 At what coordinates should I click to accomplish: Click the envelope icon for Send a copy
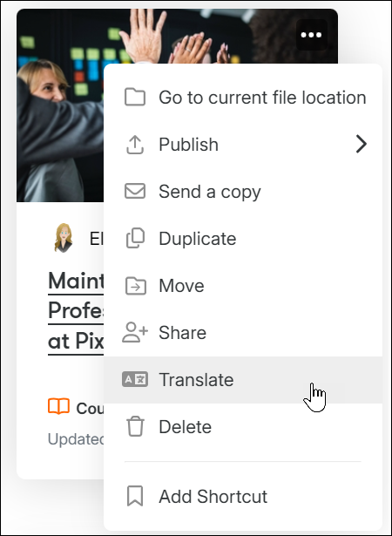click(x=135, y=191)
